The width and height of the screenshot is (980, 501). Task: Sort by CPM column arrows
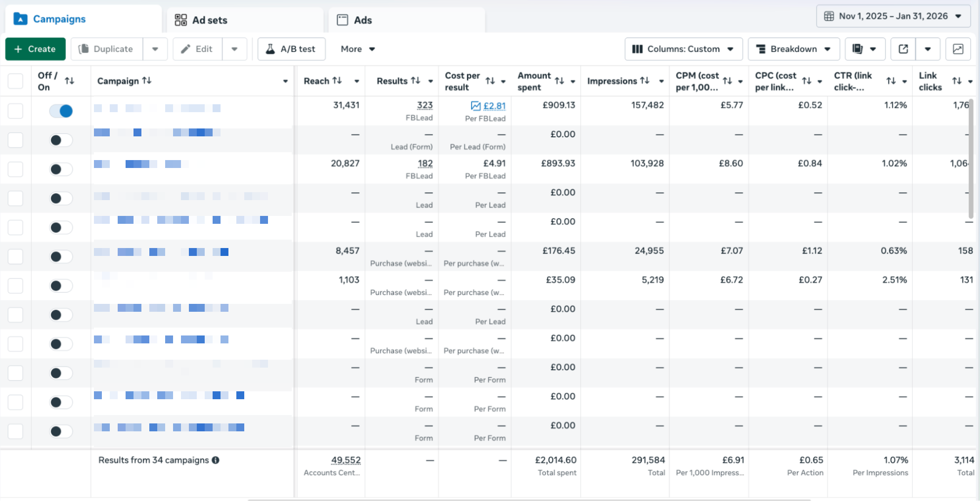pos(727,81)
